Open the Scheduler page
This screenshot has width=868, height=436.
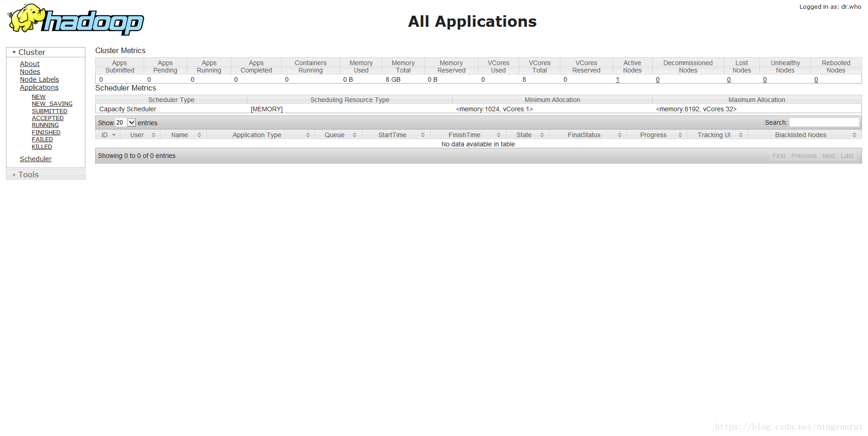[x=36, y=159]
